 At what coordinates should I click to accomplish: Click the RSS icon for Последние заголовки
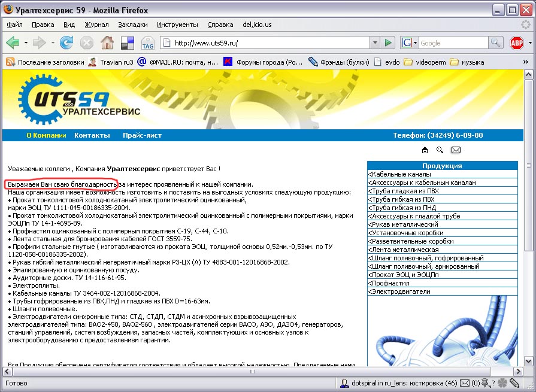[11, 62]
